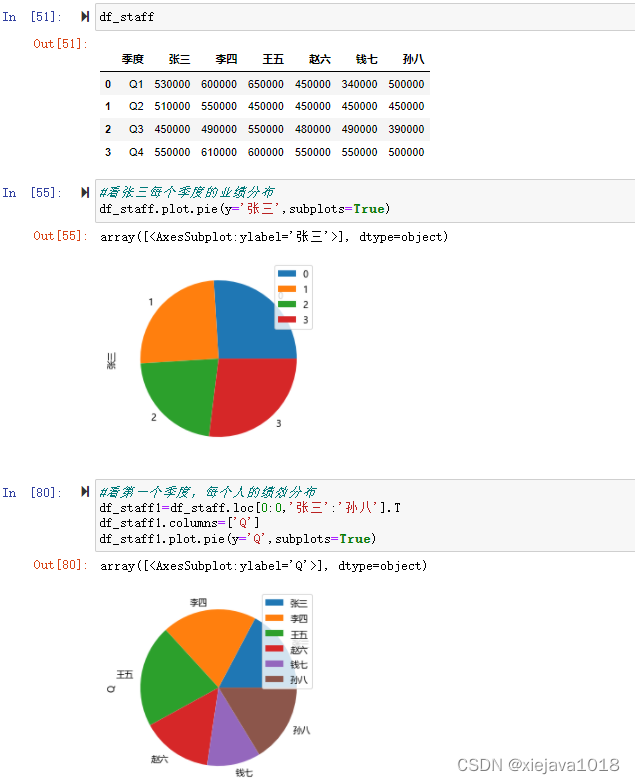Screen dimensions: 635x784
Task: Select the Out[55] output label
Action: [x=60, y=236]
